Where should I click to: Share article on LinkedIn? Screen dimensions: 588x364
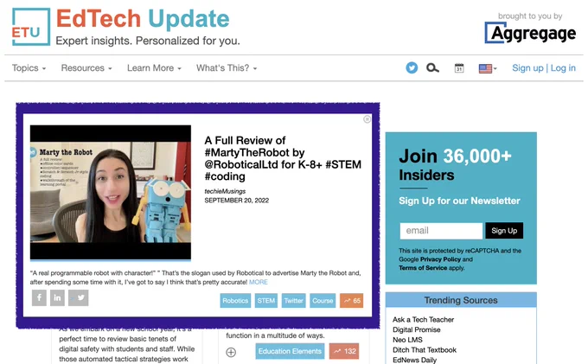click(x=57, y=298)
